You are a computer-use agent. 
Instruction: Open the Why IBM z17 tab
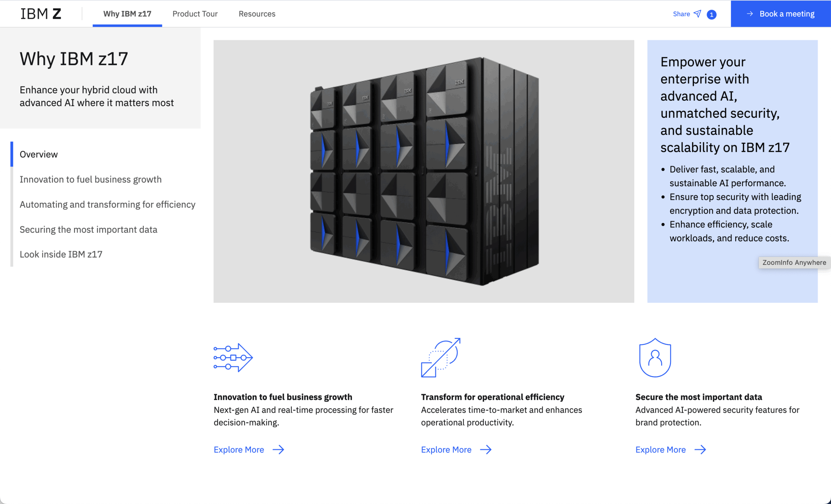[x=127, y=14]
